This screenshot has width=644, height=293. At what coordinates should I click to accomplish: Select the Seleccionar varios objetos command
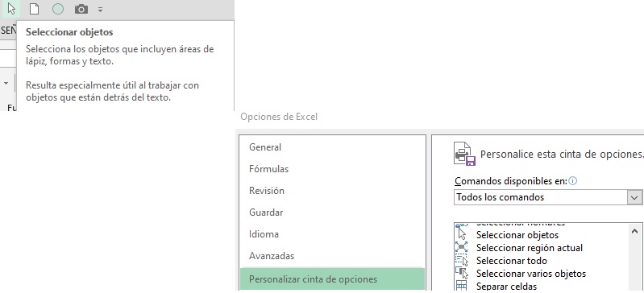(530, 274)
